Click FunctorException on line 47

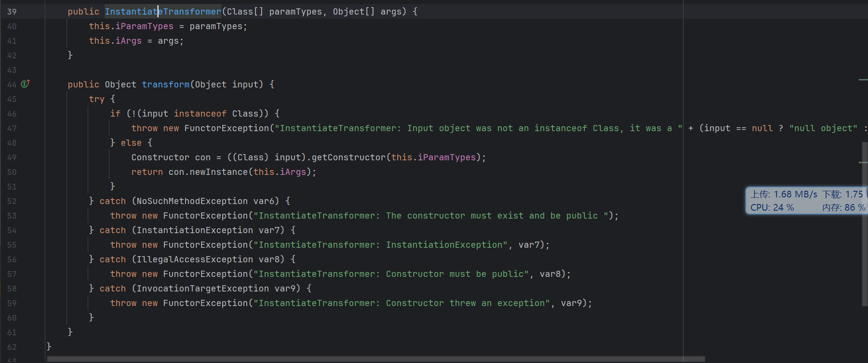click(226, 129)
